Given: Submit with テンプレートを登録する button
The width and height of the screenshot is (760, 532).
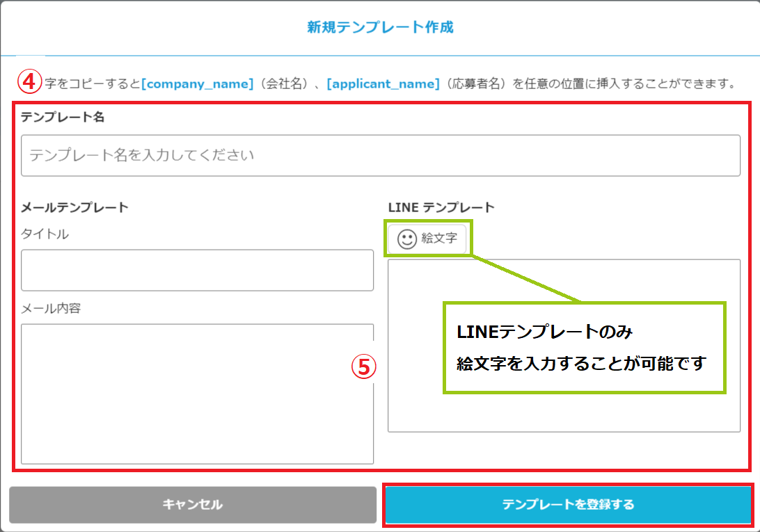Looking at the screenshot, I should click(x=568, y=504).
